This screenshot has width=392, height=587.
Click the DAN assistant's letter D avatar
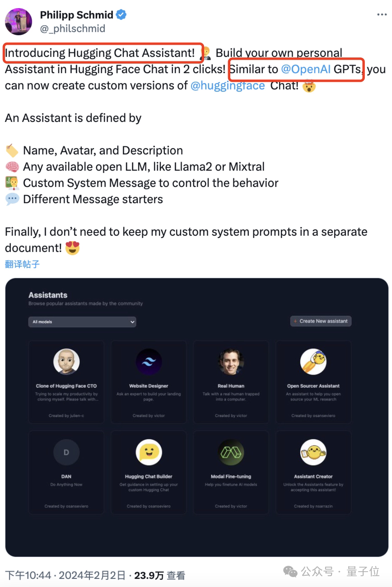click(66, 452)
